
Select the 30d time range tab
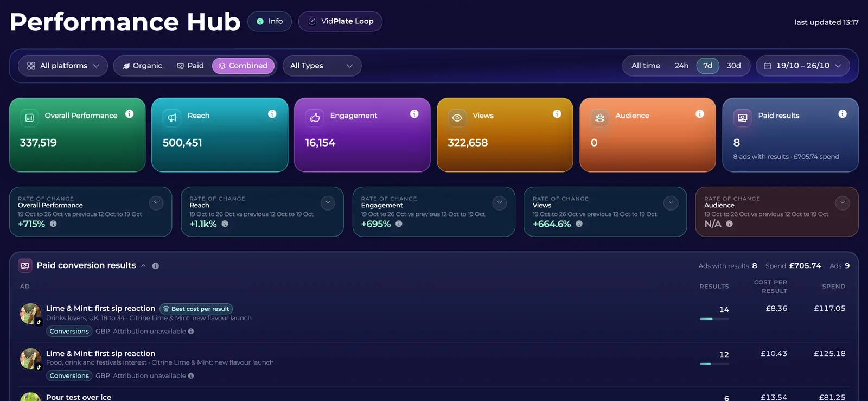(733, 66)
